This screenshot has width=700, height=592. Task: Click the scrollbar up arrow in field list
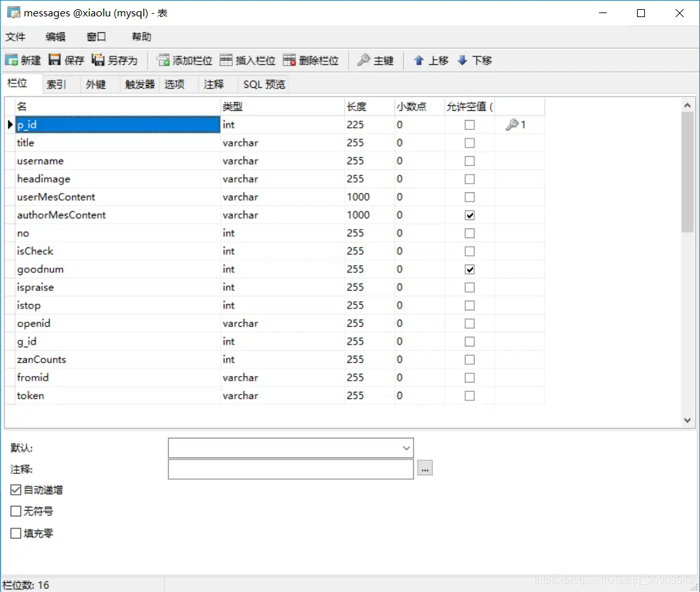(x=688, y=106)
